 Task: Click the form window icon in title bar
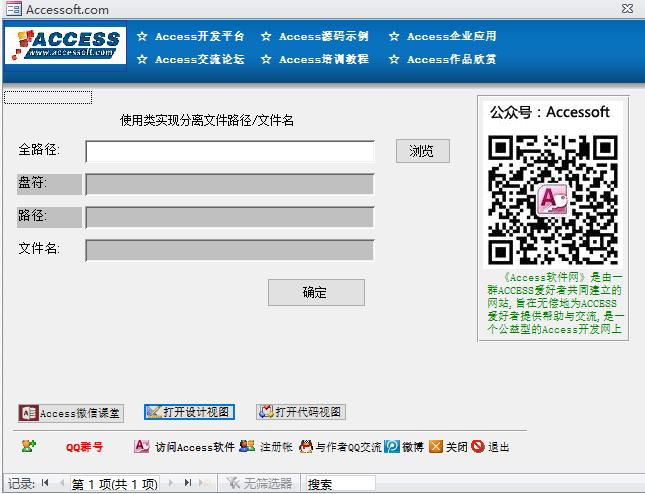pyautogui.click(x=14, y=9)
